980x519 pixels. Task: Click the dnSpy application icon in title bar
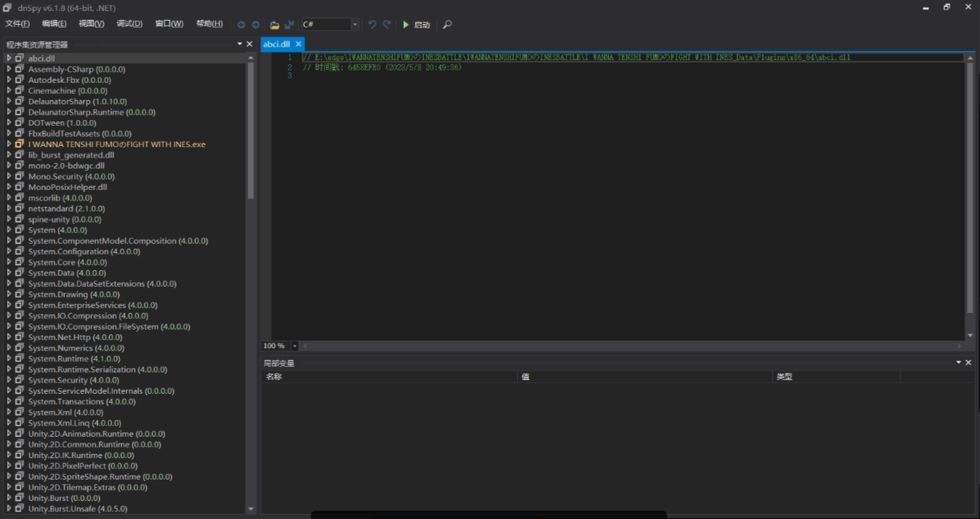coord(8,8)
